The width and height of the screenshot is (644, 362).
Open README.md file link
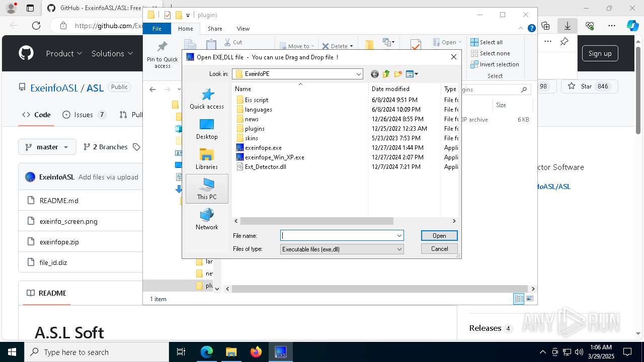59,201
